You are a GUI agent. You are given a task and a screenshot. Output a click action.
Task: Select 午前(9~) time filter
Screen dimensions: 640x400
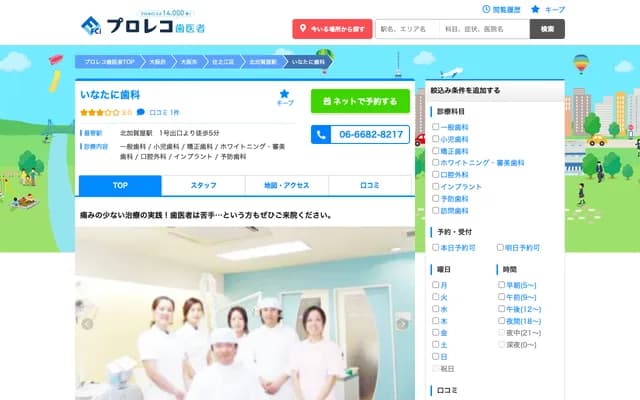(x=501, y=297)
